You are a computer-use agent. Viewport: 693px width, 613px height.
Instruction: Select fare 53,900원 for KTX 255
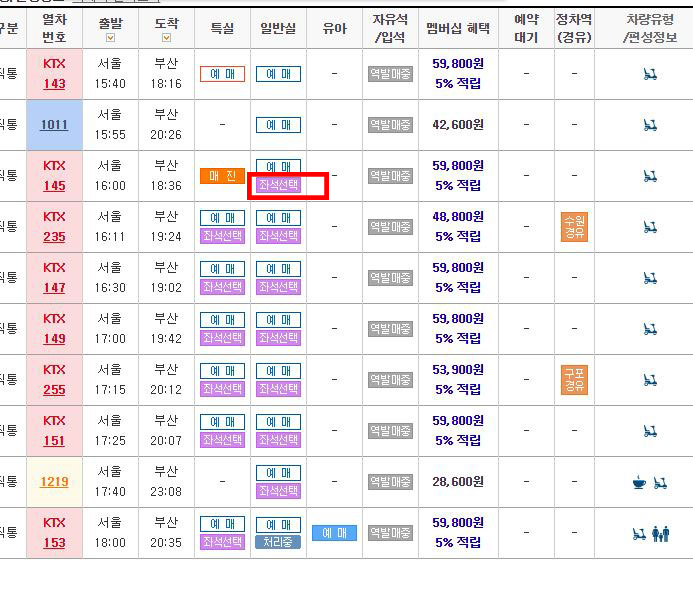tap(458, 369)
